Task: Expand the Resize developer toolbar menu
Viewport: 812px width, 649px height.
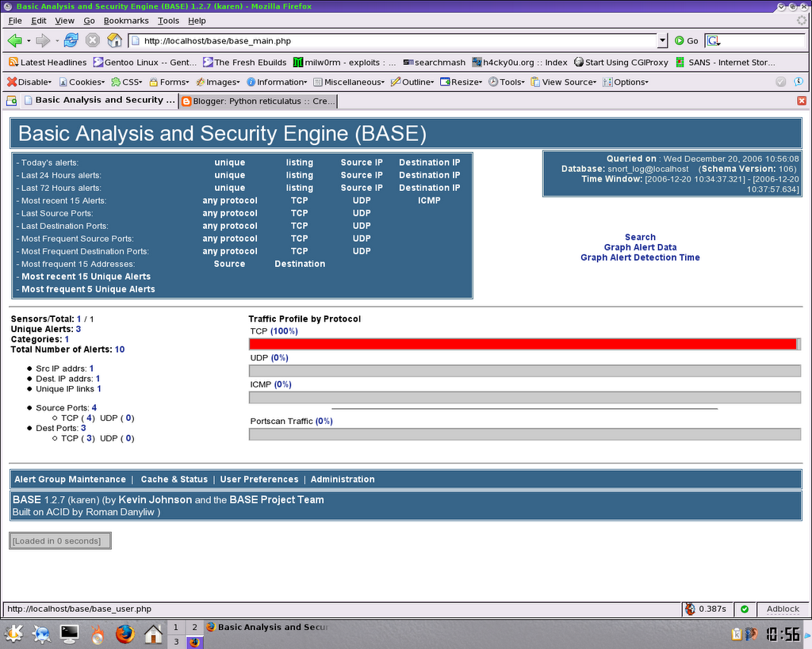Action: 461,82
